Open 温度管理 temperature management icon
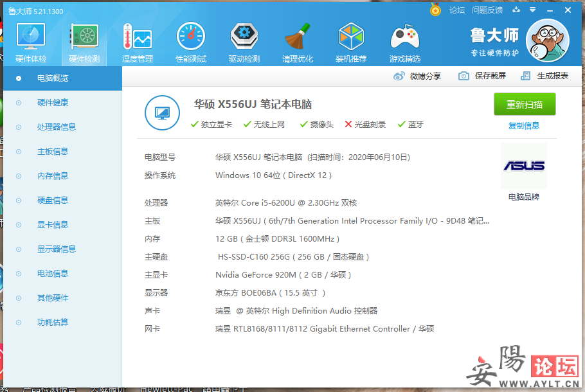Viewport: 585px width, 392px height. (138, 42)
